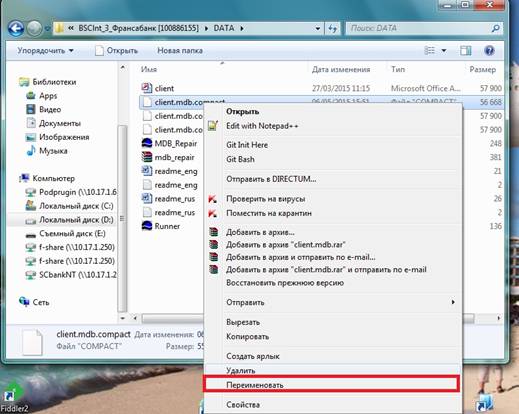
Task: Open the Упорядочить dropdown menu
Action: click(x=45, y=51)
